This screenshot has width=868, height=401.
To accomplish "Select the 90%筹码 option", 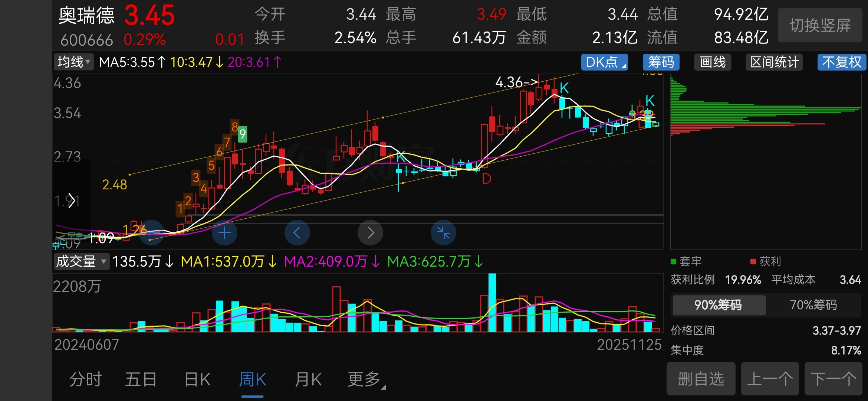I will point(718,305).
